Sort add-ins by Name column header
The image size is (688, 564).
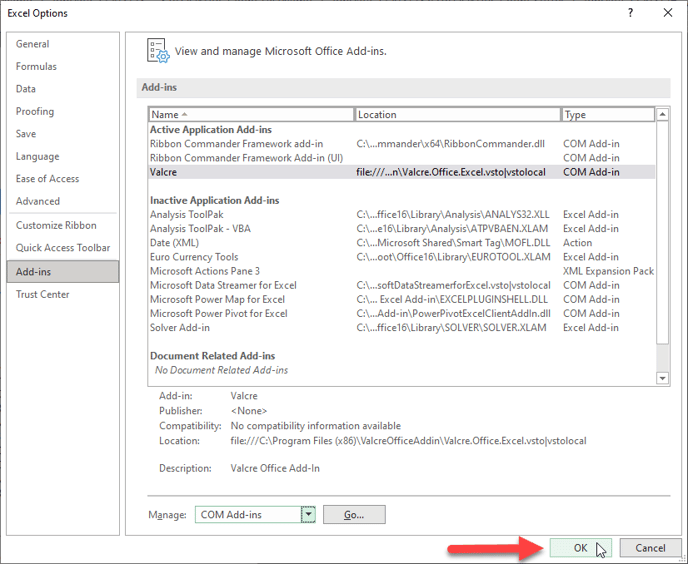[250, 115]
